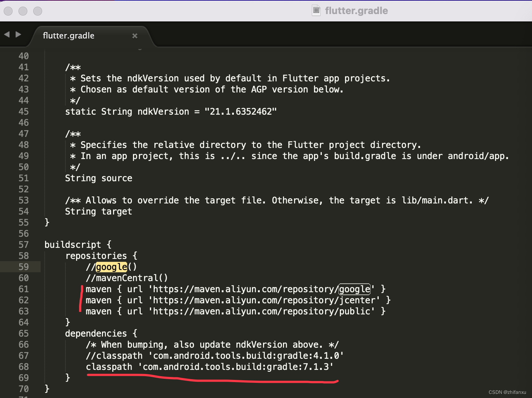Click line number 45 in the gutter

pos(23,111)
